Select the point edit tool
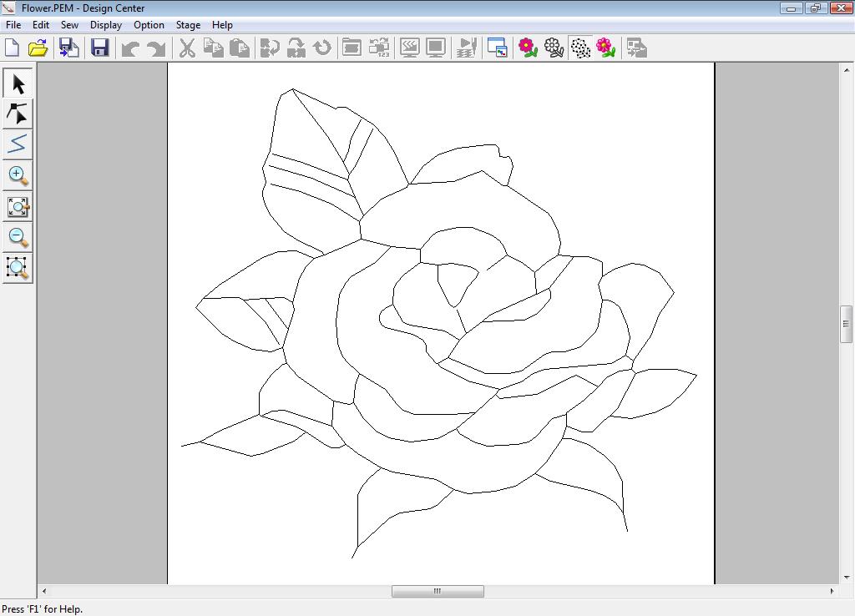Screen dimensions: 855x616 [18, 114]
